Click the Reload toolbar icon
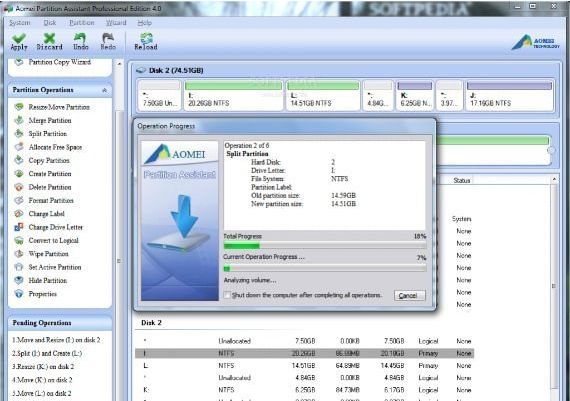This screenshot has width=570, height=401. tap(146, 38)
